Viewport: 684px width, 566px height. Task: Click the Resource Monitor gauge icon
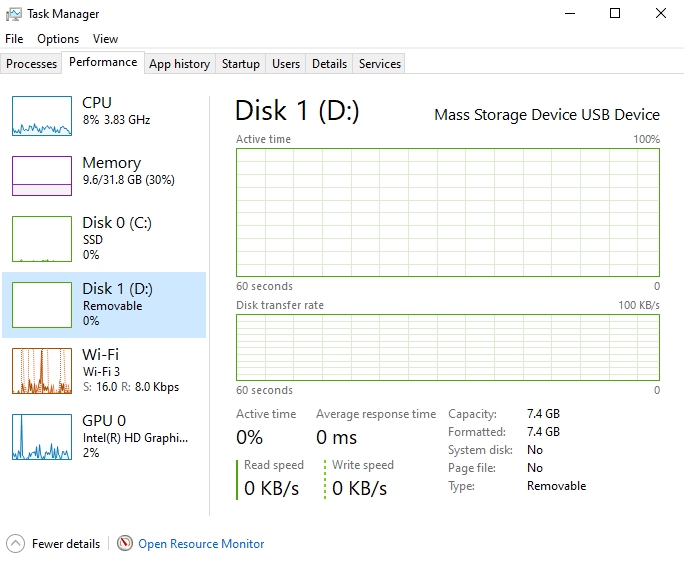click(125, 544)
